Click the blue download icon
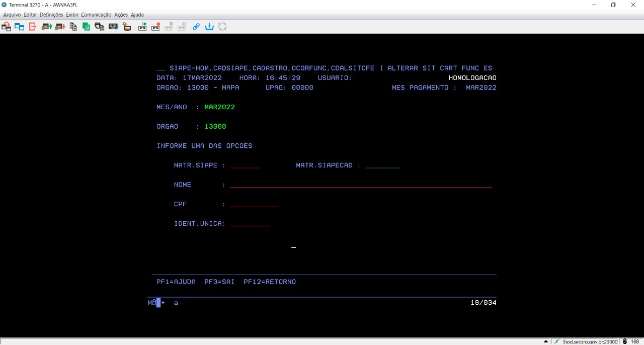The width and height of the screenshot is (644, 345). [209, 27]
